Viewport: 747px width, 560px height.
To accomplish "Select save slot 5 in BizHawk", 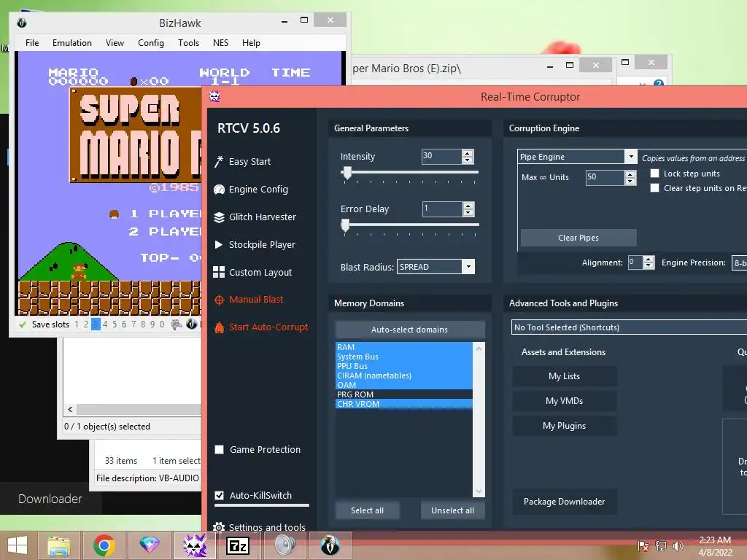I will (115, 324).
